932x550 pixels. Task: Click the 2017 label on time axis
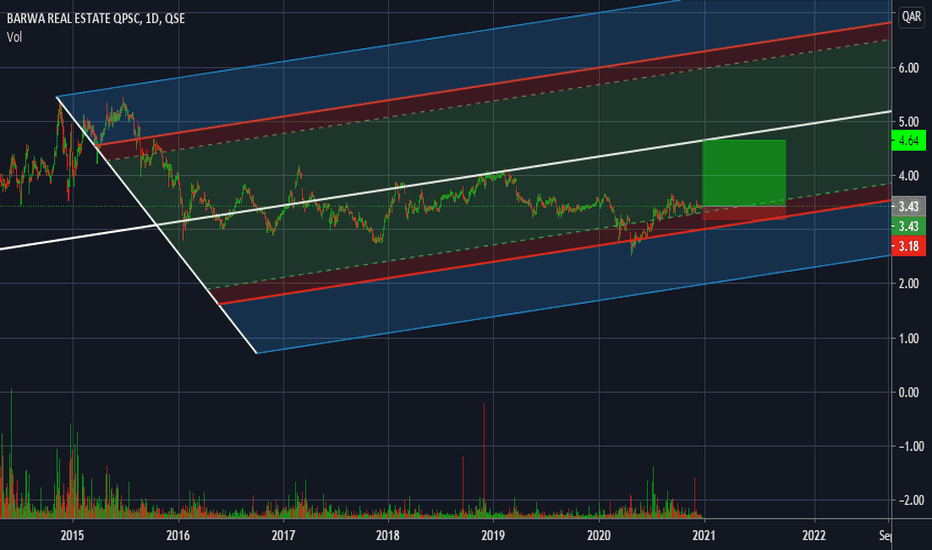tap(283, 535)
